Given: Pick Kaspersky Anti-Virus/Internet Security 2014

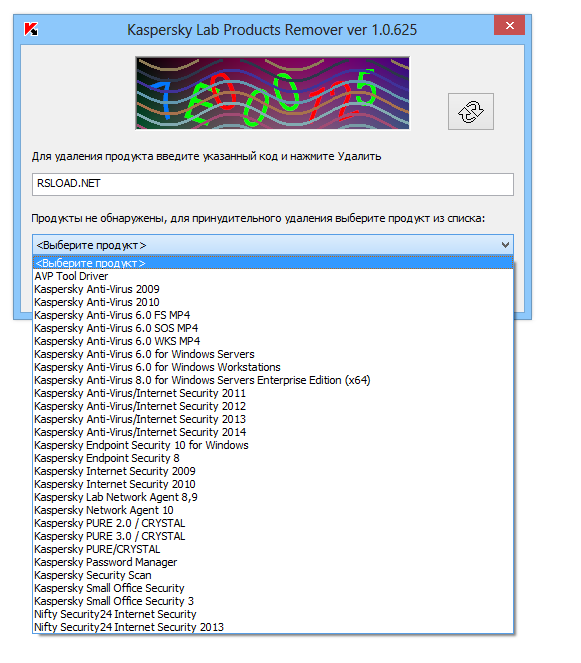Looking at the screenshot, I should (273, 432).
